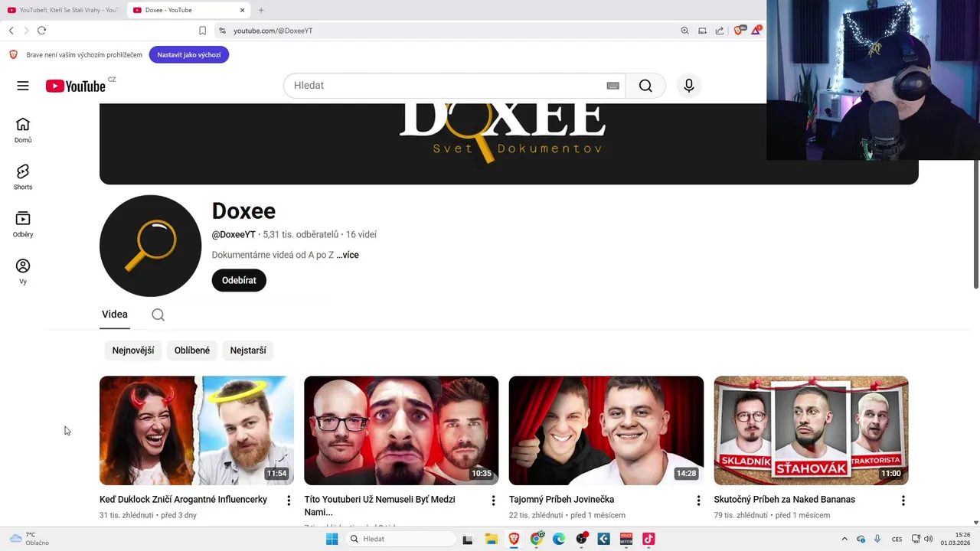Screen dimensions: 980x551
Task: Open Brave Rewards triangle icon
Action: click(756, 30)
